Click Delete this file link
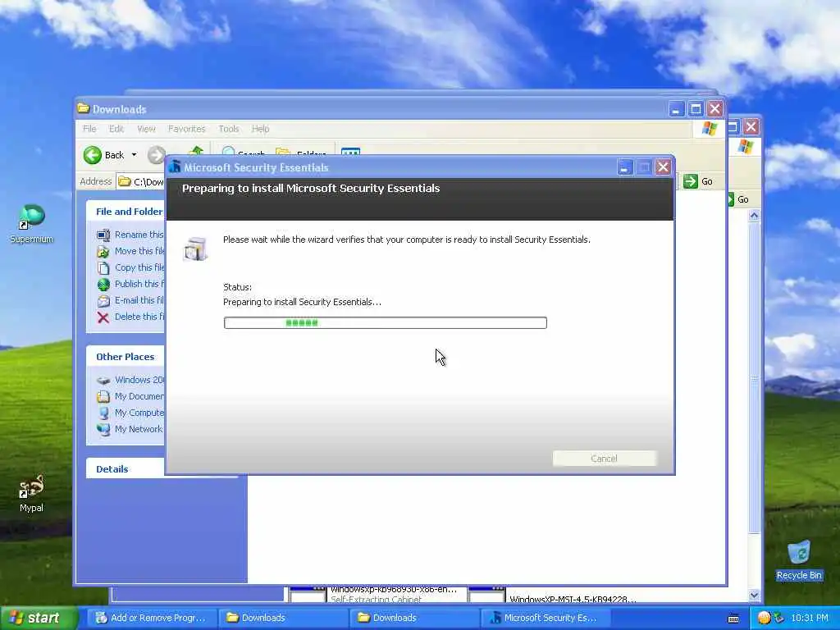 tap(139, 317)
